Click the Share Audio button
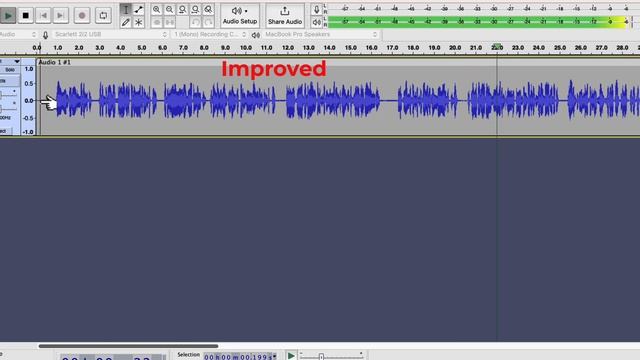Screen dimensions: 640x360 click(285, 16)
